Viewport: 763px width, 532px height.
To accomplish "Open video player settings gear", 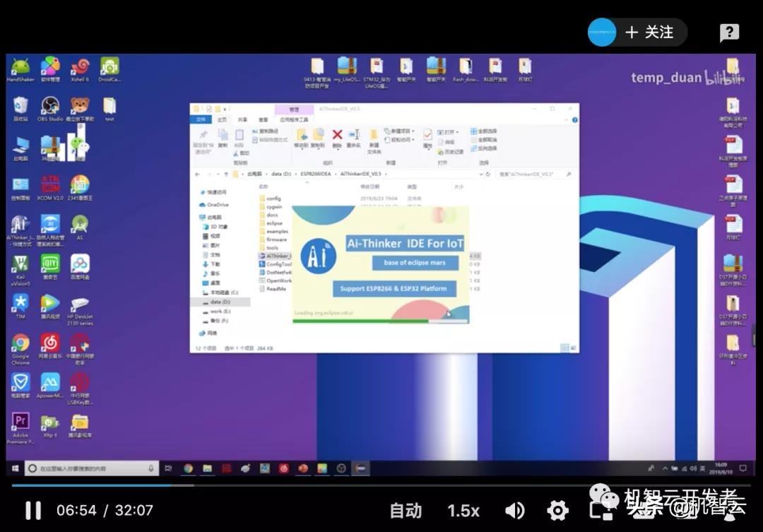I will pyautogui.click(x=557, y=510).
